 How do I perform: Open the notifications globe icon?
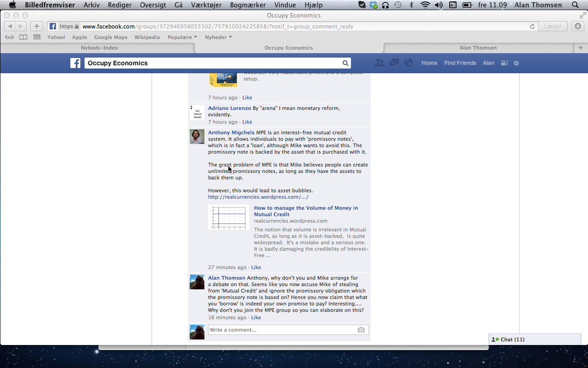pos(408,63)
